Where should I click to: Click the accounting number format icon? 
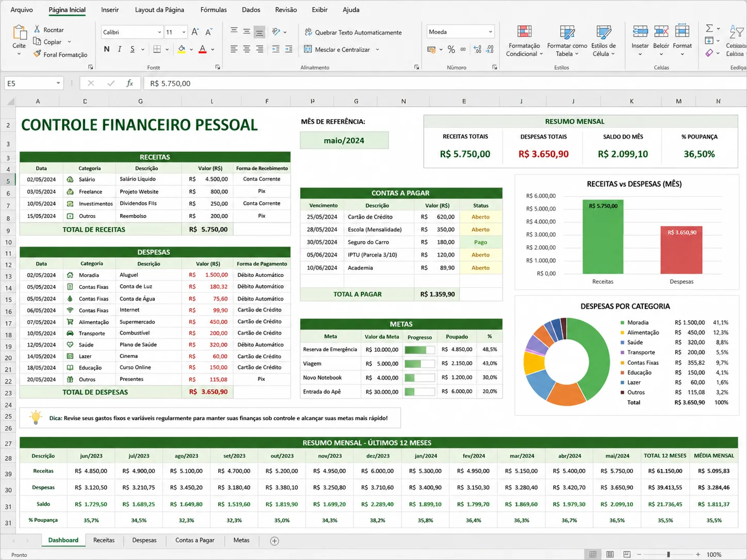click(431, 50)
